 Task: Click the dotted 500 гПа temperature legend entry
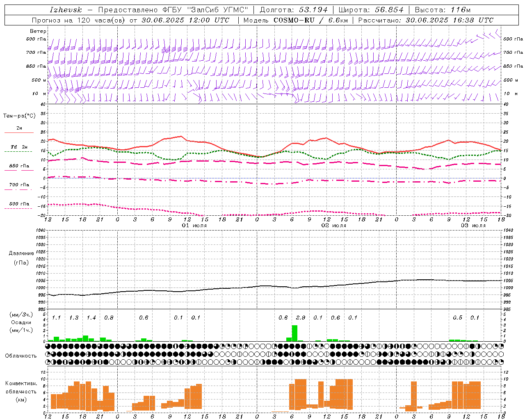click(x=18, y=205)
